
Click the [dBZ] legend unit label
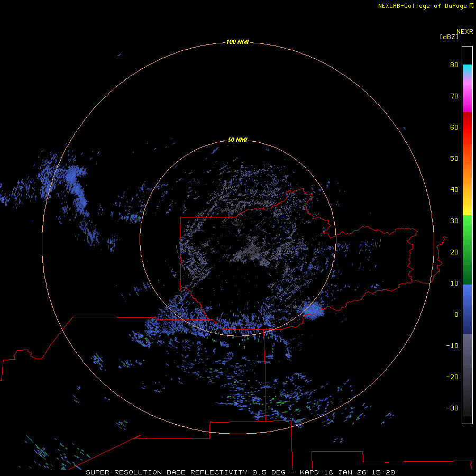(449, 37)
